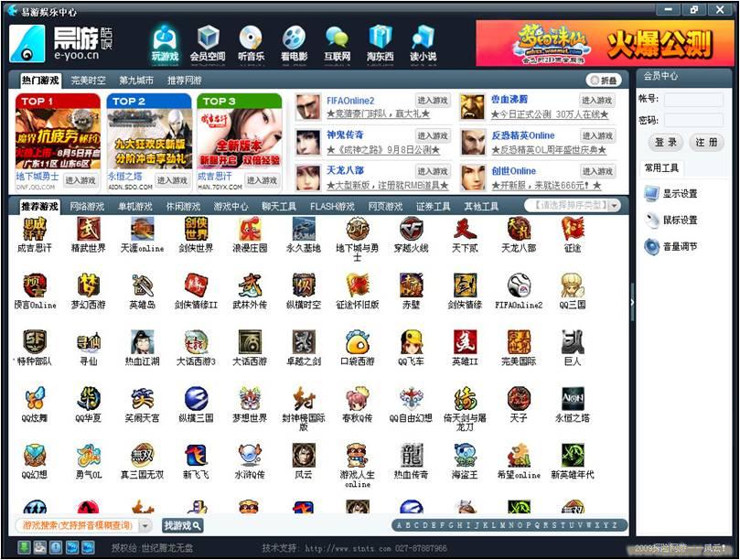740x560 pixels.
Task: Click 进入游戏 for FIFAOnline2
Action: pyautogui.click(x=433, y=100)
